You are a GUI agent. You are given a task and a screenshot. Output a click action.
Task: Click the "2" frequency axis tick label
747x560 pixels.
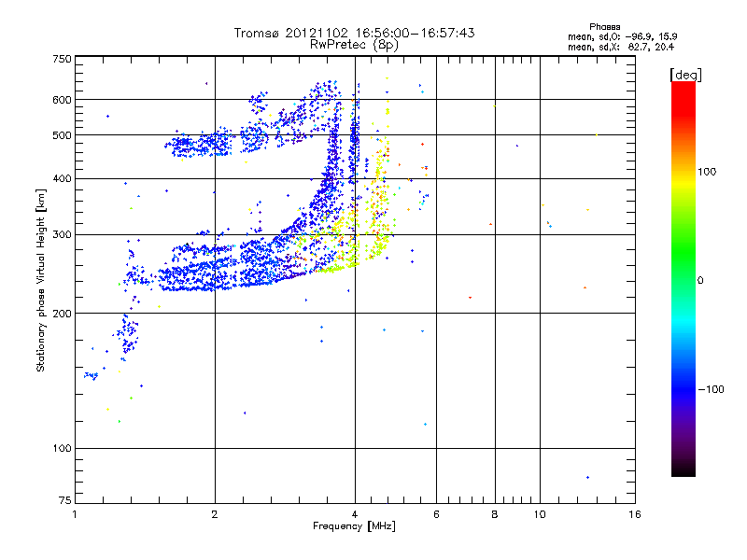215,514
